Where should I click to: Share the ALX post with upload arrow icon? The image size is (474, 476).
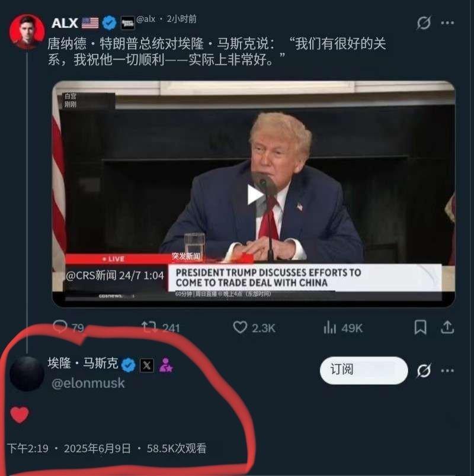pos(447,327)
